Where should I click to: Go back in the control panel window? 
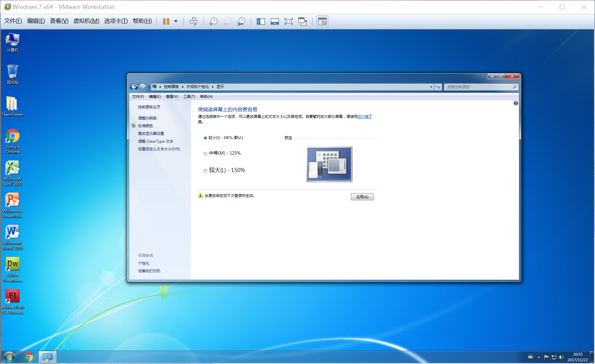[134, 87]
